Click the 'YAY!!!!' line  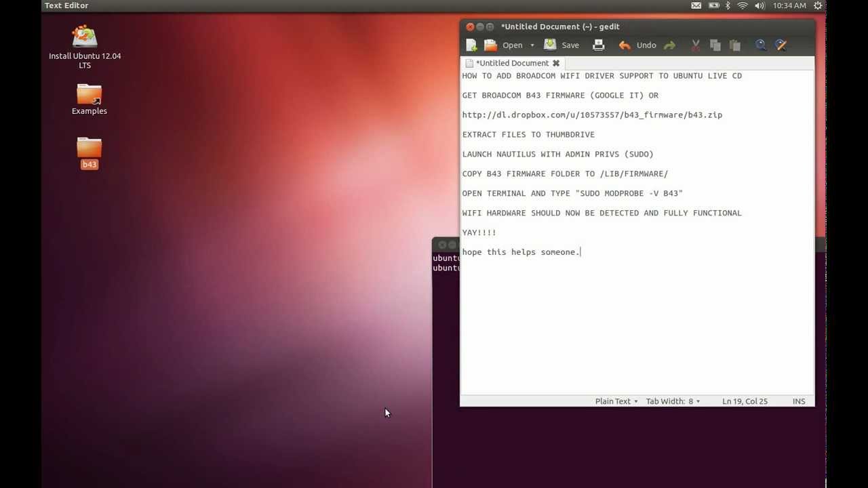click(479, 233)
